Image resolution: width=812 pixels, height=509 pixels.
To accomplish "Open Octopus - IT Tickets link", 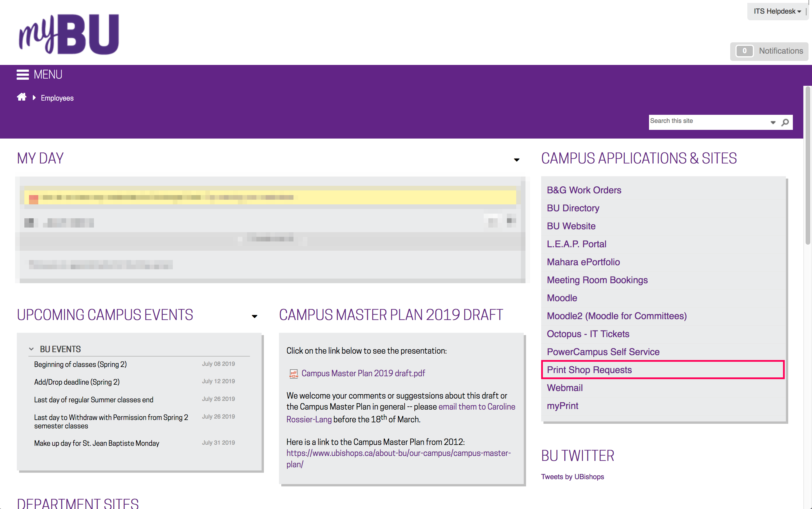I will tap(588, 334).
